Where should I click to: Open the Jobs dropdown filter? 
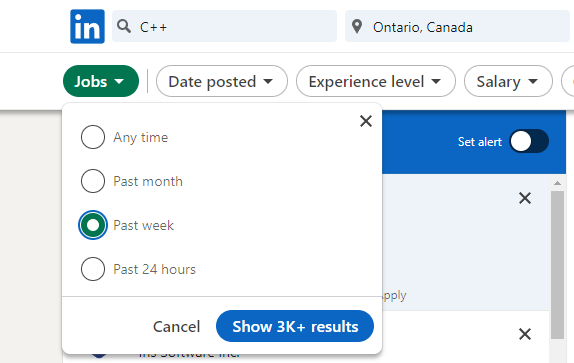pos(101,81)
